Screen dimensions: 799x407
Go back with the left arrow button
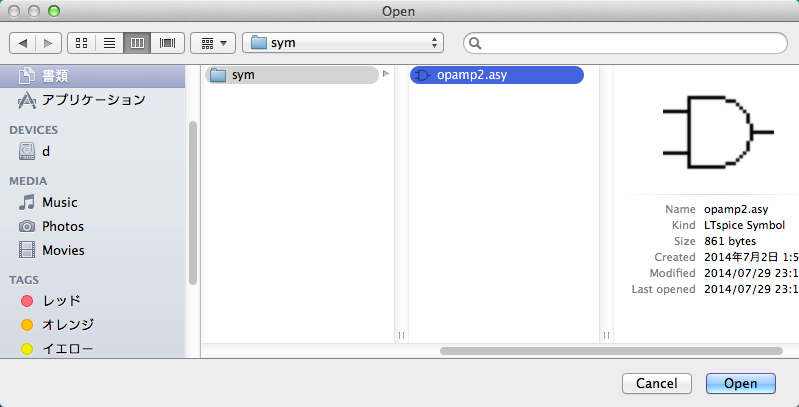[x=22, y=43]
